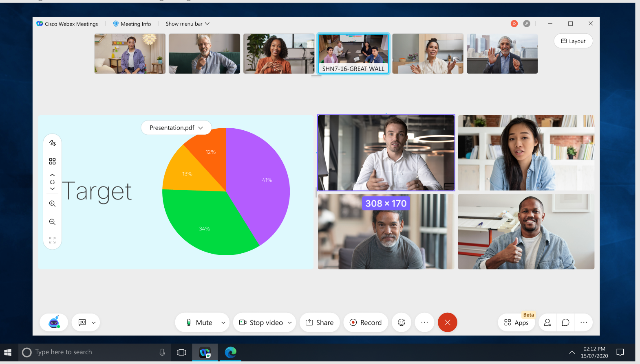Select the annotate pen tool
Image resolution: width=640 pixels, height=364 pixels.
(52, 143)
